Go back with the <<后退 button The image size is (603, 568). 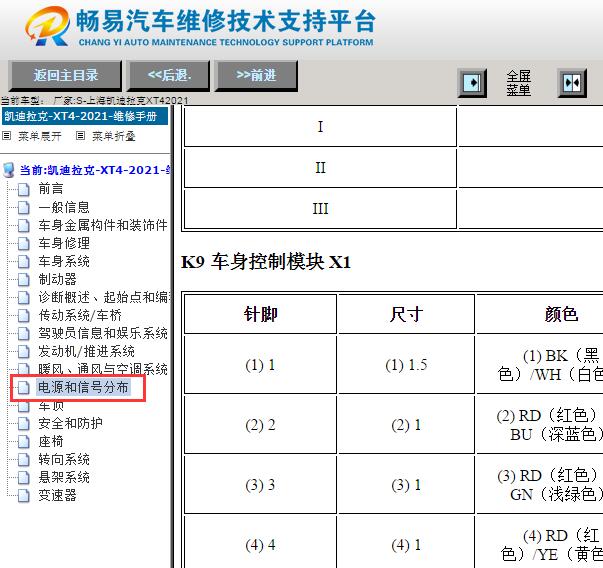[x=168, y=75]
